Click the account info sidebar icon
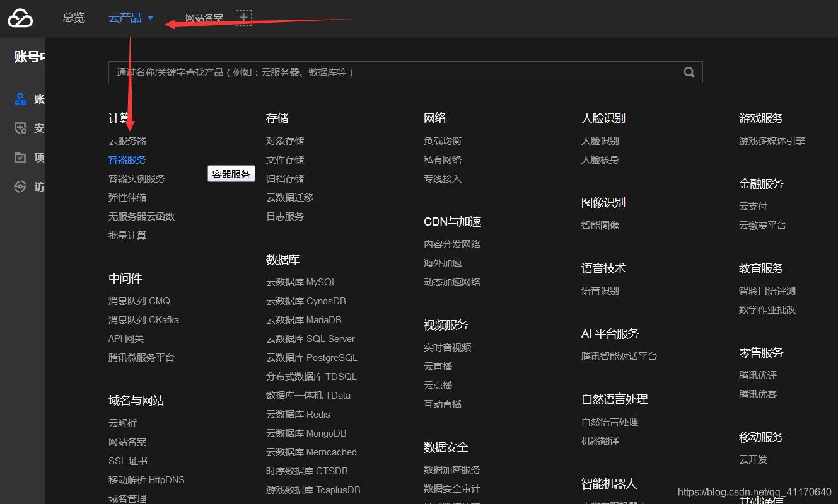 click(x=21, y=99)
